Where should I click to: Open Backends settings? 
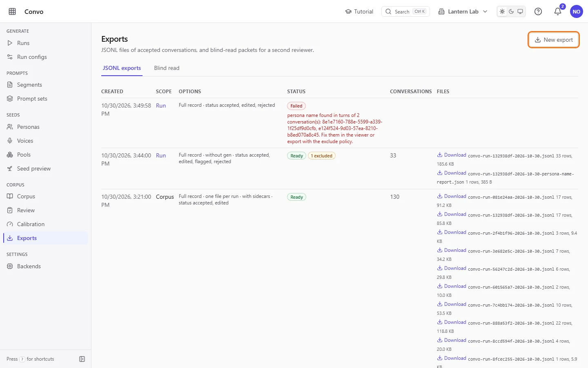coord(46,266)
